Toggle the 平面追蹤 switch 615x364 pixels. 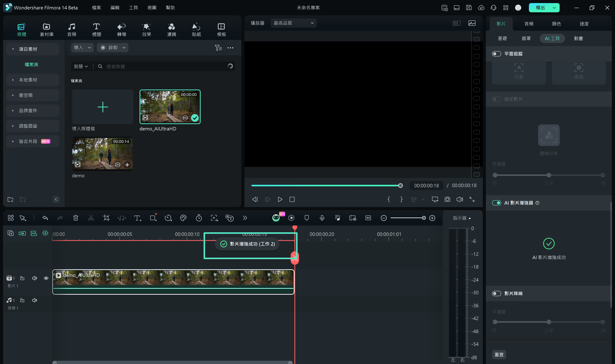click(496, 54)
